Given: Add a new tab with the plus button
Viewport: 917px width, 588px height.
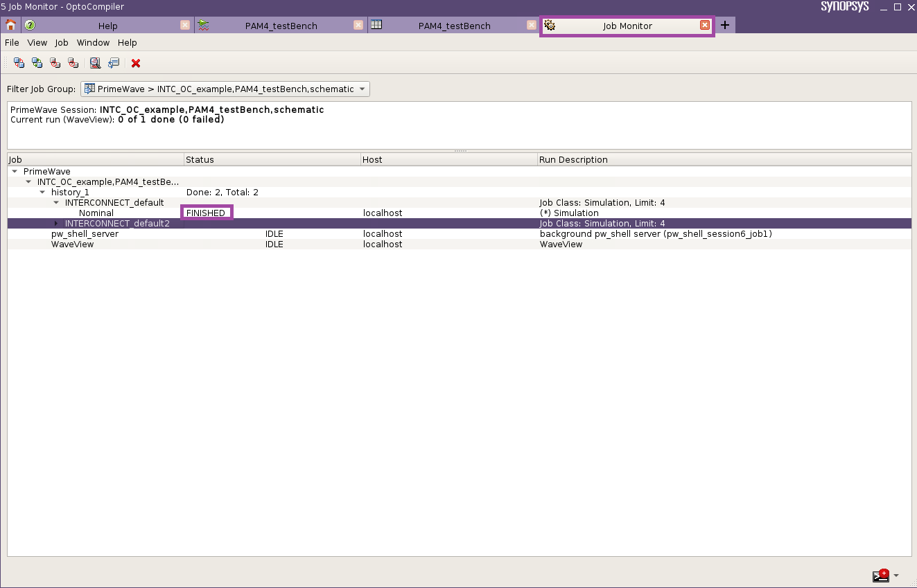Looking at the screenshot, I should tap(725, 26).
